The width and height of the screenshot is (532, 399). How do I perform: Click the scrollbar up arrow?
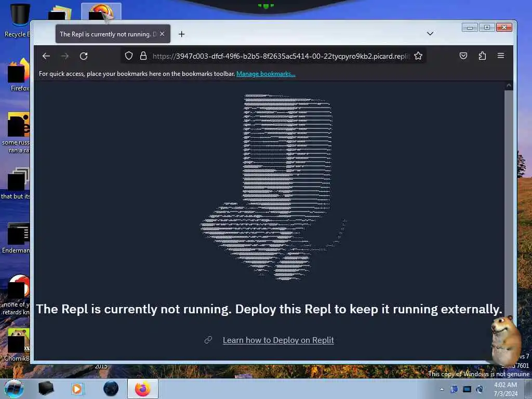point(509,86)
